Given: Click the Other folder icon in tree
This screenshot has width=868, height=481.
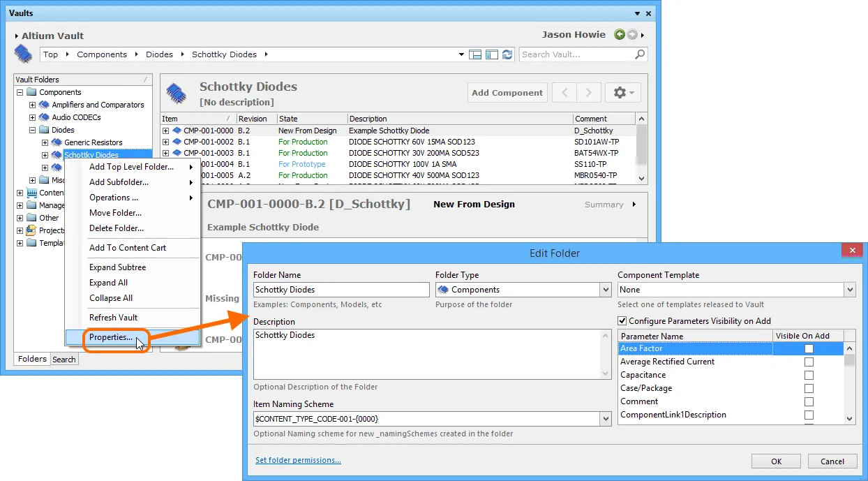Looking at the screenshot, I should [31, 218].
